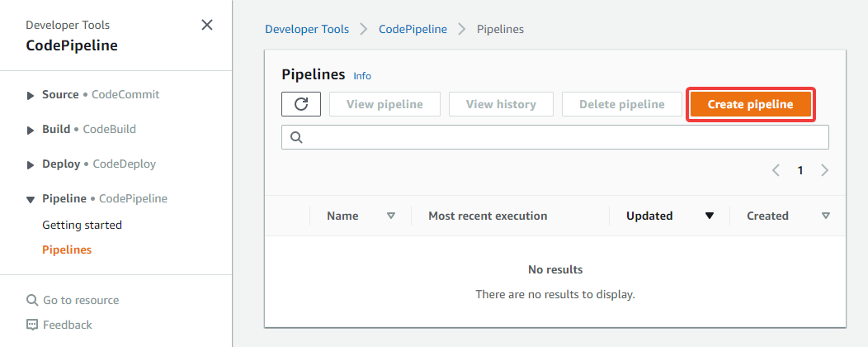Image resolution: width=868 pixels, height=347 pixels.
Task: Sort by Updated column arrow
Action: coord(710,216)
